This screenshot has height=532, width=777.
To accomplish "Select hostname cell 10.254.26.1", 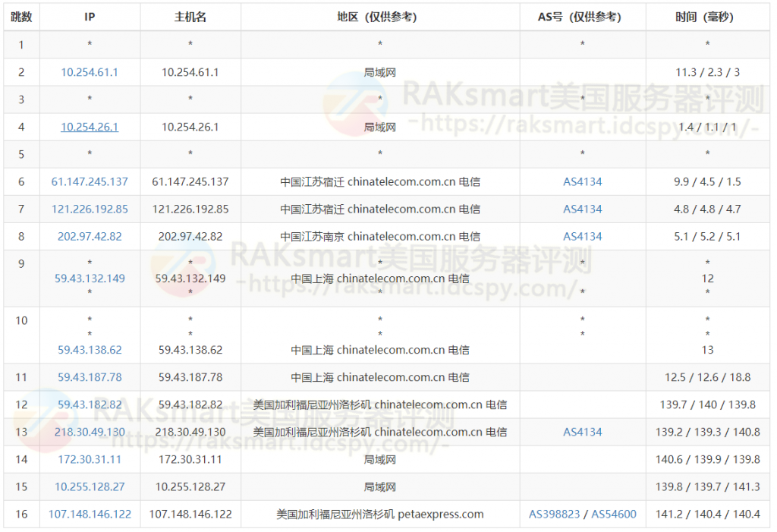I will coord(190,127).
